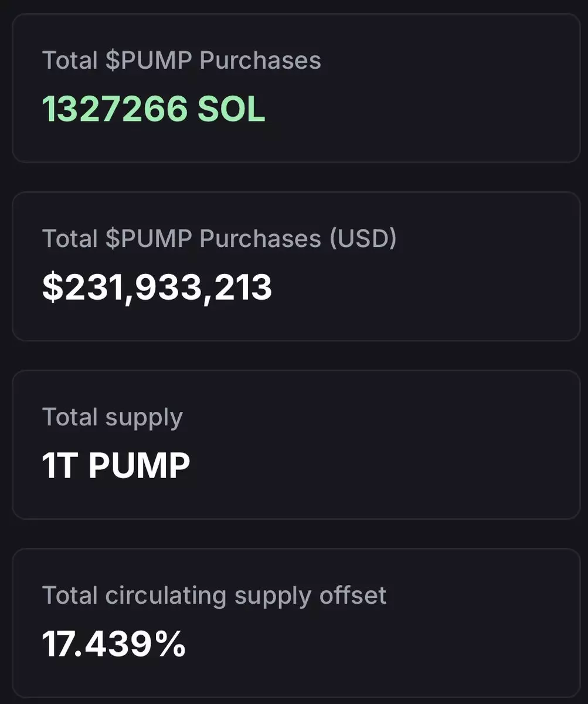
Task: Click empty right area of Total supply card
Action: 469,446
